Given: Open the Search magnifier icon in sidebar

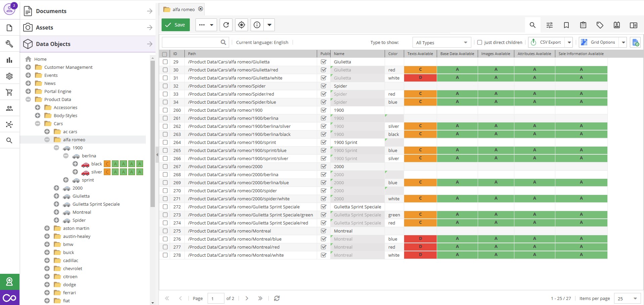Looking at the screenshot, I should 9,141.
